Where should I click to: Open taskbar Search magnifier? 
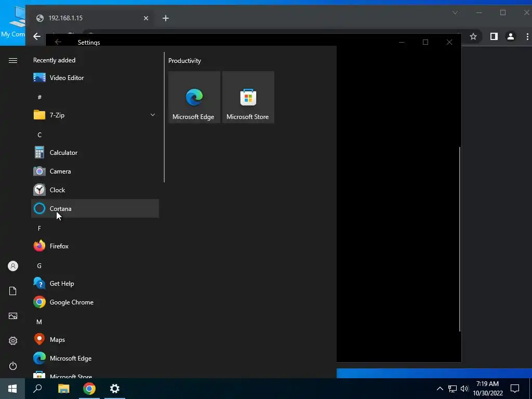click(37, 389)
